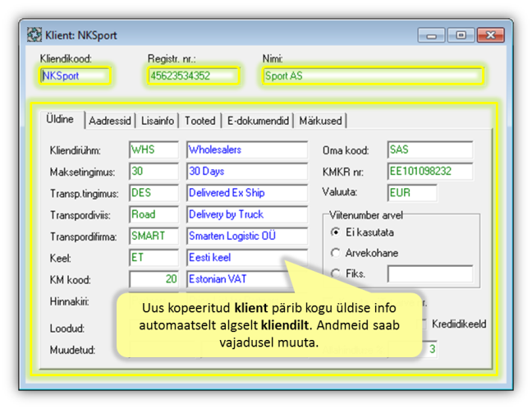This screenshot has width=532, height=409.
Task: Click the Transp.tingimus code field DES
Action: 154,193
